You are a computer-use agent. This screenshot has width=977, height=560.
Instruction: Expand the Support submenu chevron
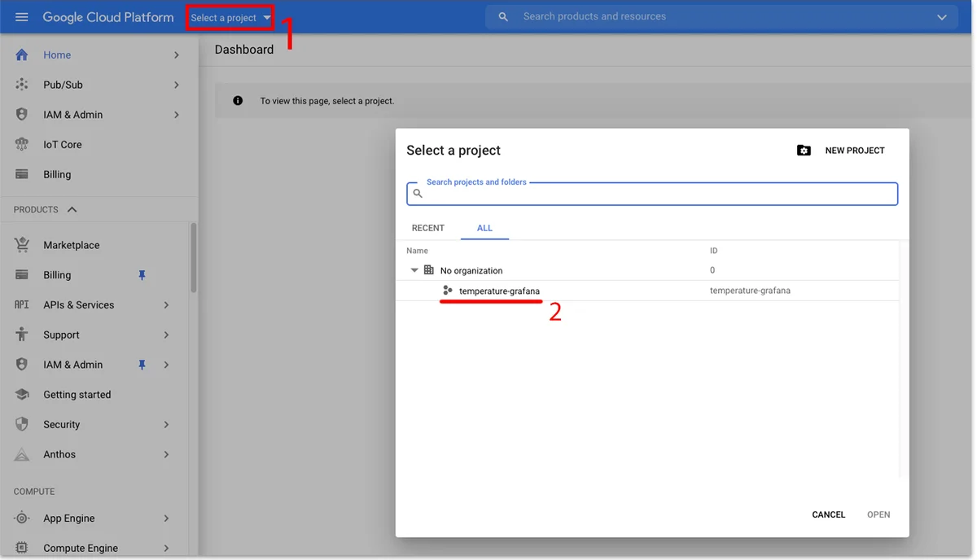pyautogui.click(x=166, y=335)
